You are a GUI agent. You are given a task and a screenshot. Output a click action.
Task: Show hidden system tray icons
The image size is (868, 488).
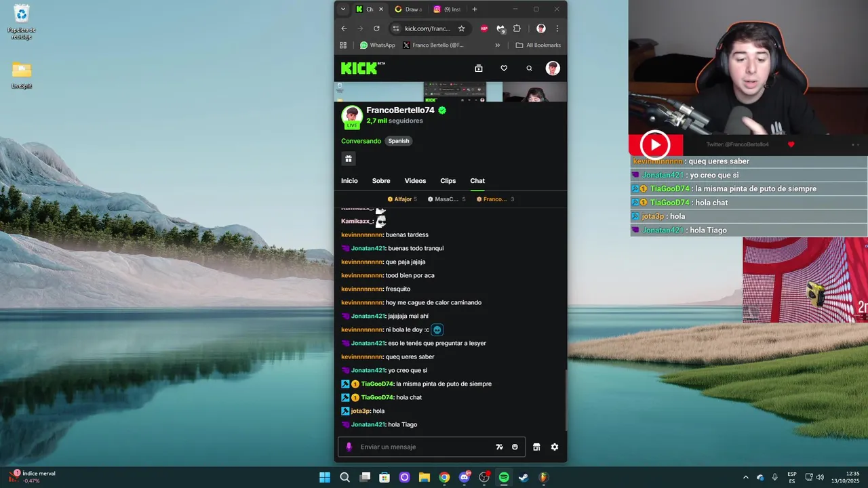[x=746, y=477]
